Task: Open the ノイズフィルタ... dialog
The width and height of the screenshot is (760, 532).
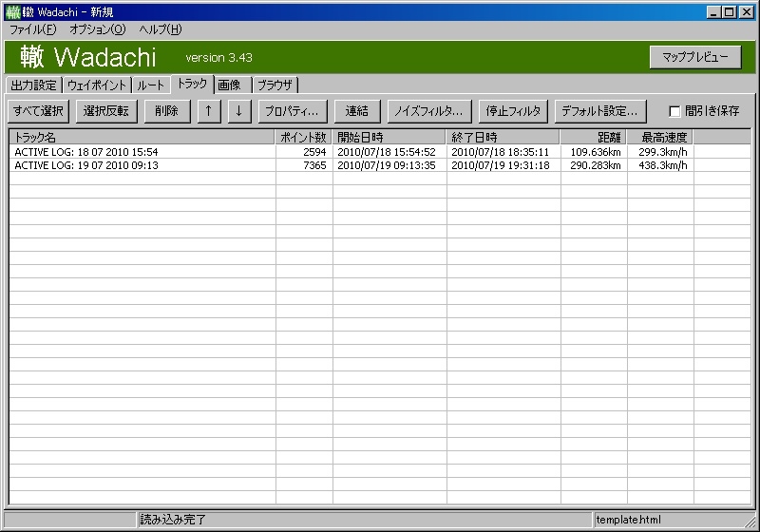Action: (429, 111)
